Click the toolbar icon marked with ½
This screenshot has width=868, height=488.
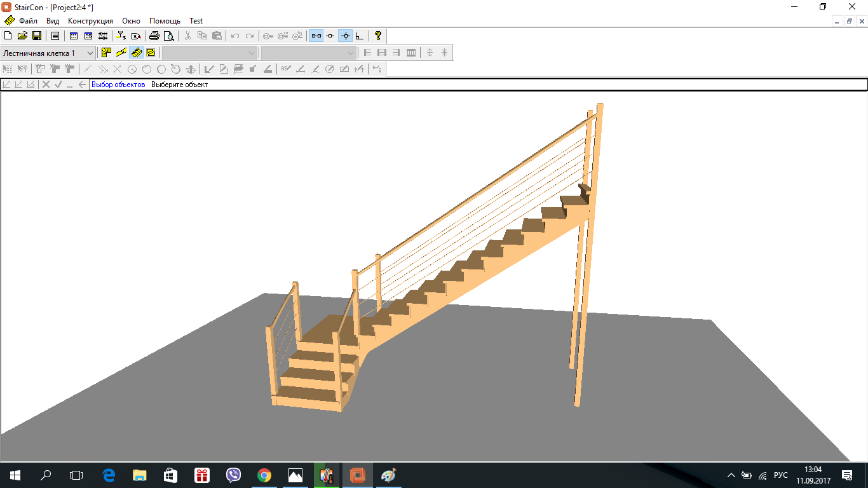click(297, 36)
